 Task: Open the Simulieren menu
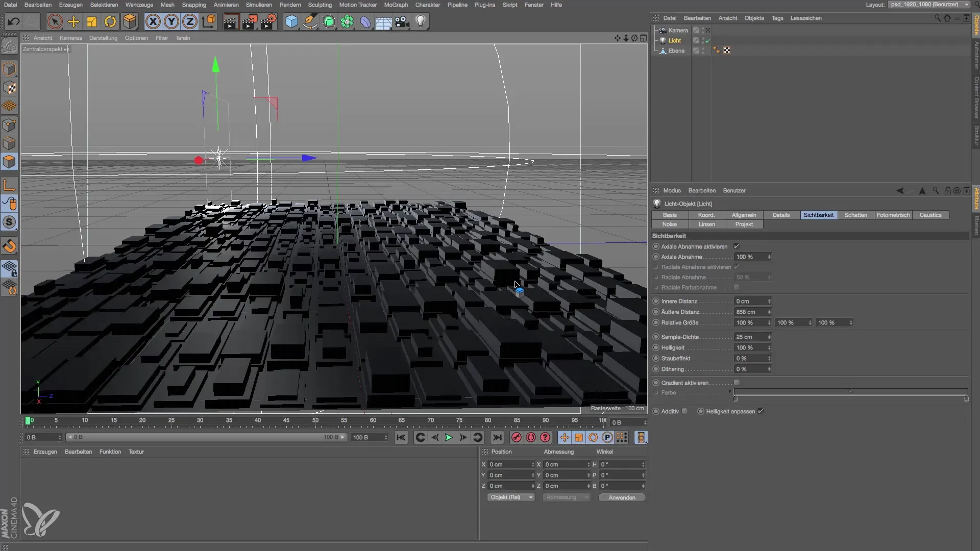(x=259, y=5)
